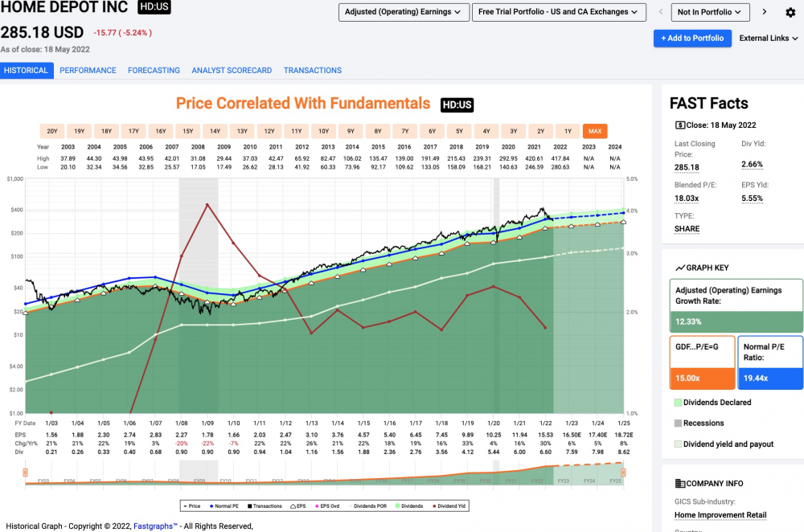This screenshot has height=532, width=804.
Task: Select MAX time range button
Action: [595, 131]
